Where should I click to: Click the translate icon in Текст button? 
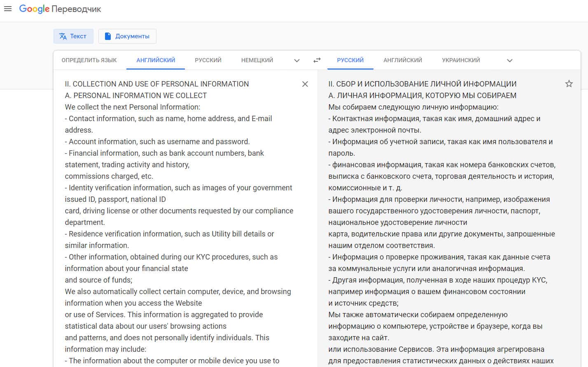(63, 36)
